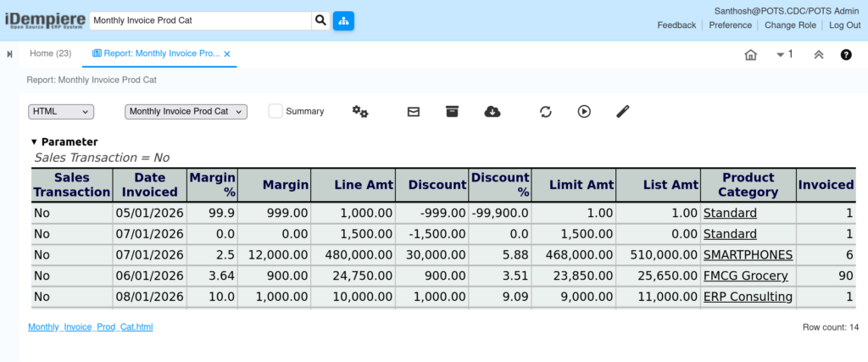868x362 pixels.
Task: Click the Date Invoiced column header
Action: tap(150, 185)
